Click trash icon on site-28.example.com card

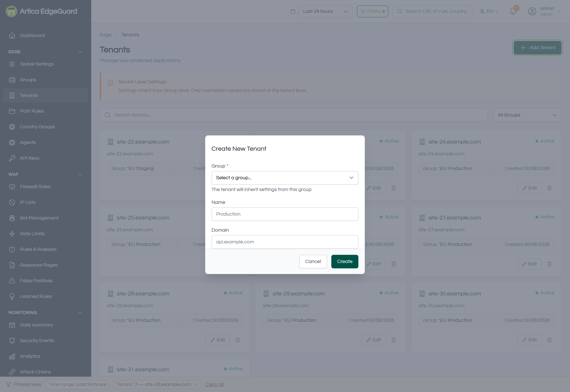pos(237,340)
